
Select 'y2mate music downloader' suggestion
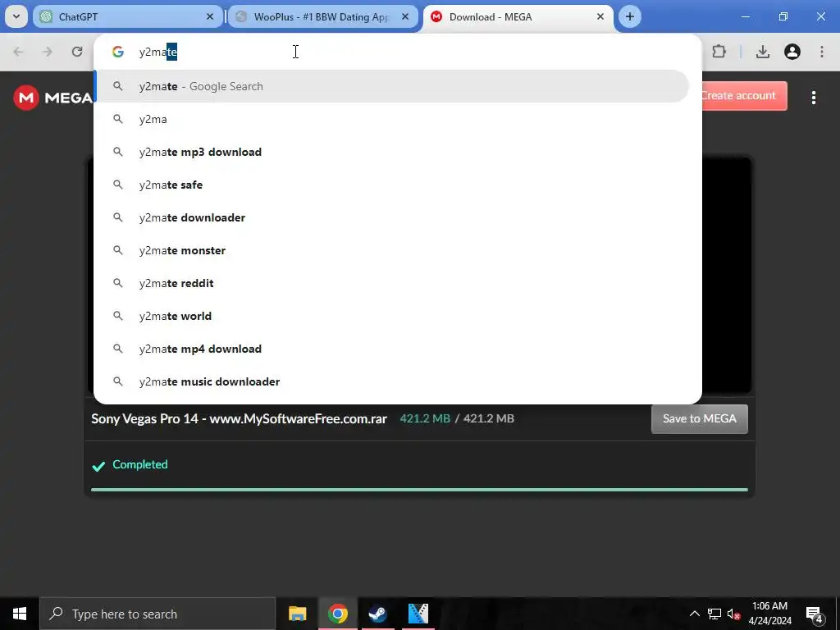click(392, 381)
